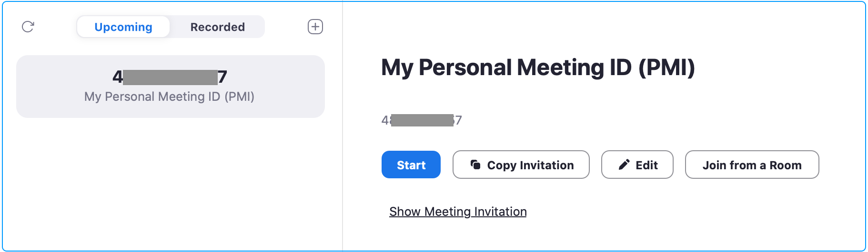Click the meeting ID below the main heading
Image resolution: width=868 pixels, height=252 pixels.
(x=422, y=120)
